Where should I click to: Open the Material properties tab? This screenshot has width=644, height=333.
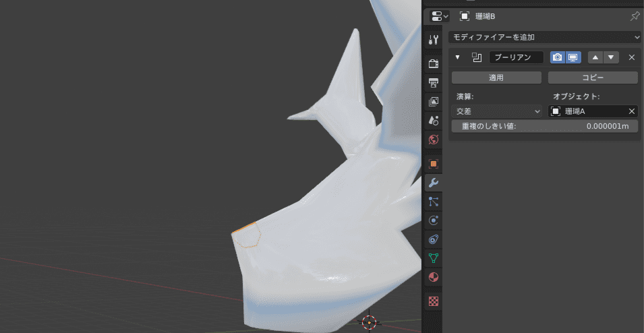[434, 277]
